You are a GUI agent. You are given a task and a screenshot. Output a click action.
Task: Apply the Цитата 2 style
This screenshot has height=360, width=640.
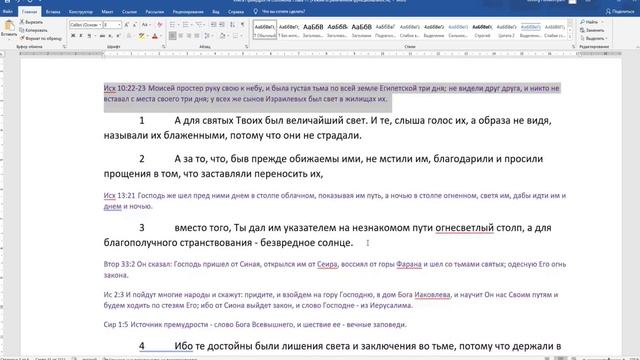(x=507, y=30)
